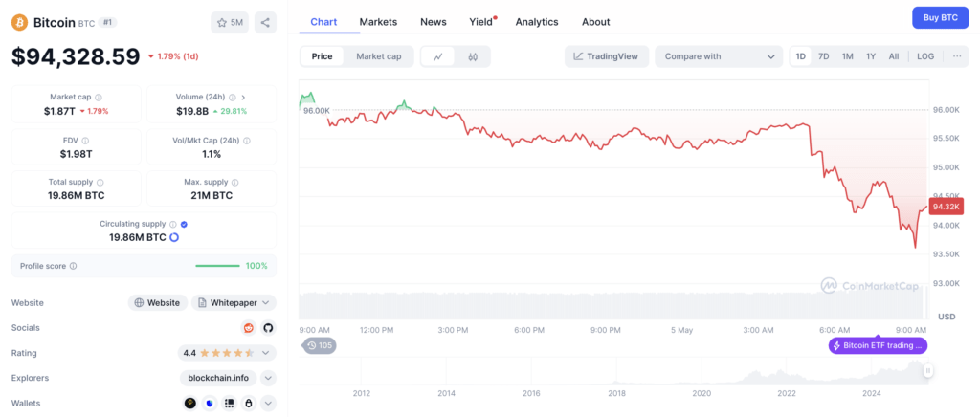Open Volume (24h) info icon
The width and height of the screenshot is (980, 417).
coord(233,98)
